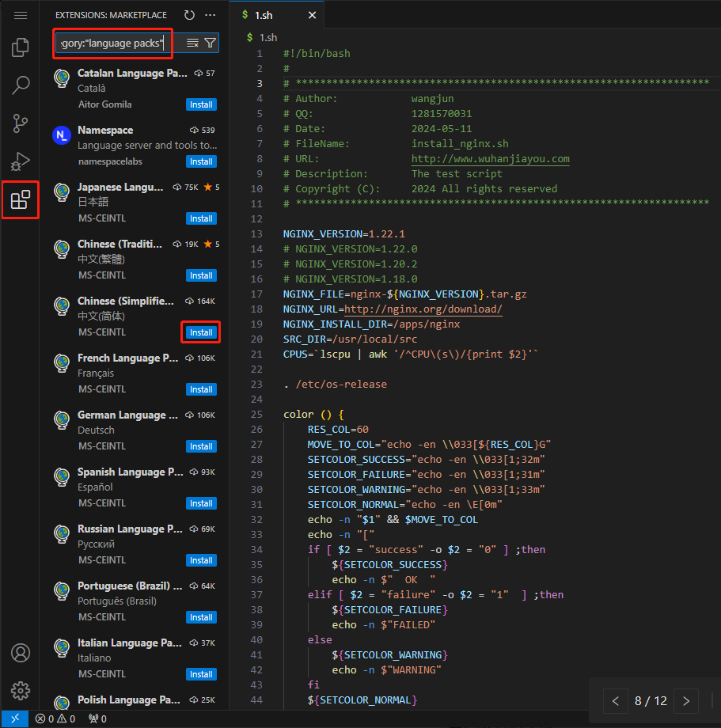Click the French Language Pack globe icon
Image resolution: width=721 pixels, height=728 pixels.
pos(62,363)
